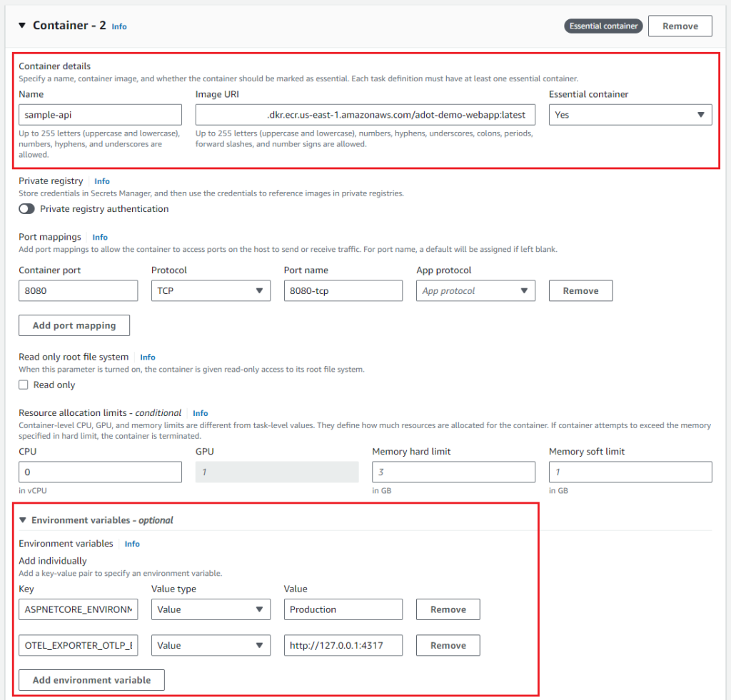Open the Value type dropdown for ASPNETCORE_ENVIRONMENT
731x700 pixels.
coord(211,609)
